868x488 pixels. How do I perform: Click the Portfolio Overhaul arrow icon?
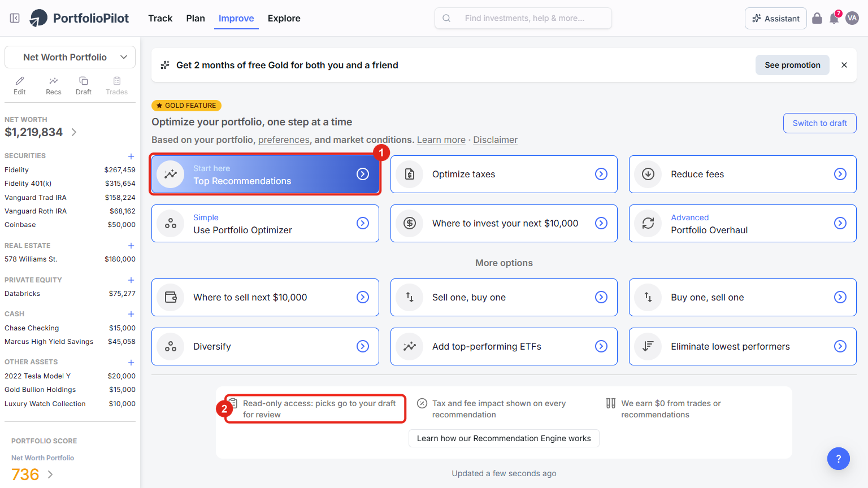(840, 223)
